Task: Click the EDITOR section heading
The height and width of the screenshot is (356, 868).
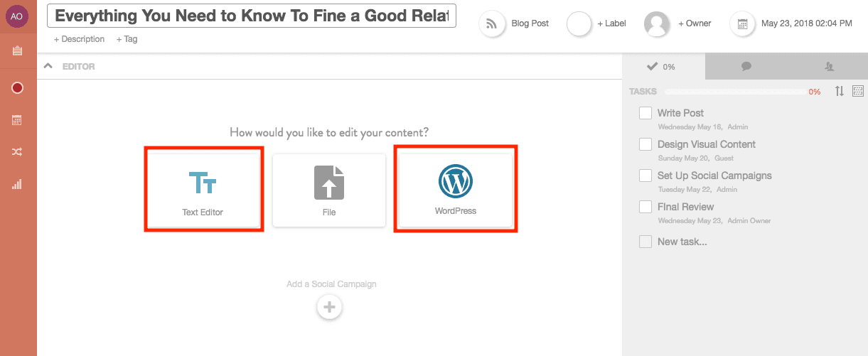Action: tap(79, 67)
